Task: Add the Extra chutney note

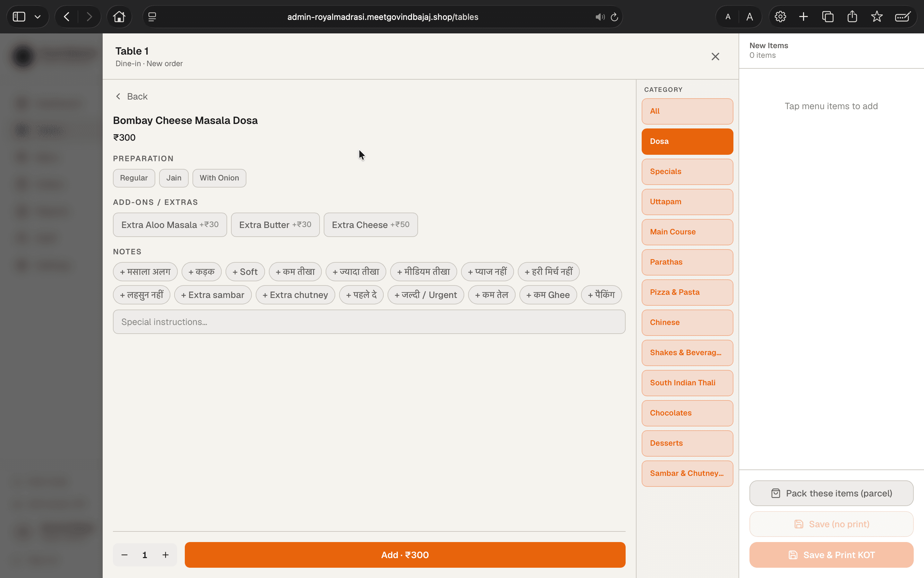Action: 295,295
